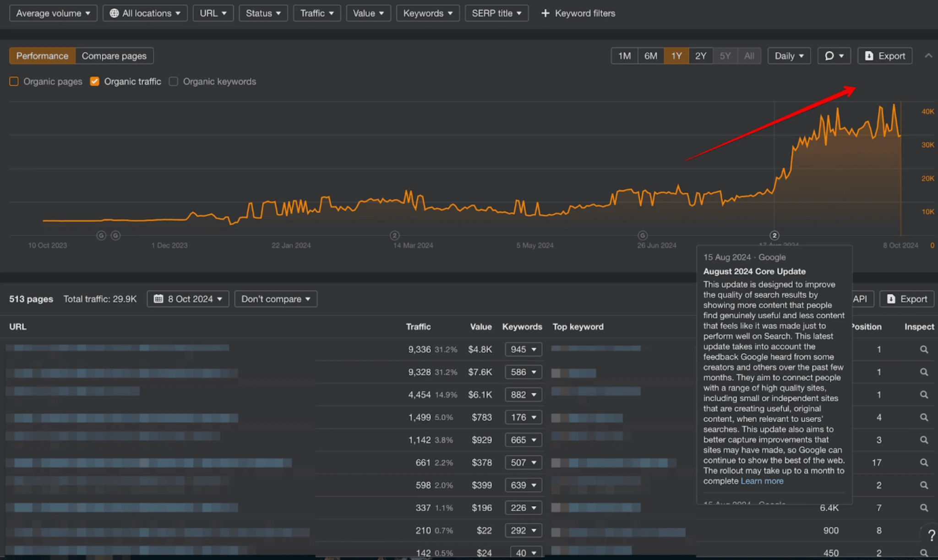The height and width of the screenshot is (560, 938).
Task: Open the Average volume dropdown
Action: pos(53,13)
